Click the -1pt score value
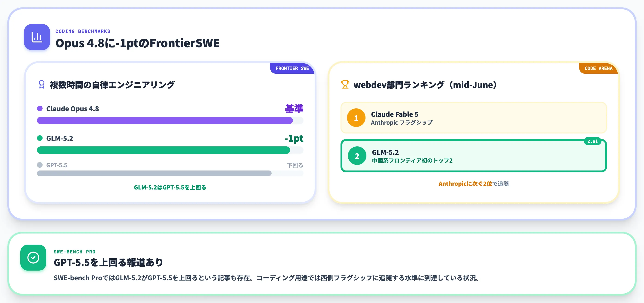The image size is (644, 303). click(x=294, y=138)
